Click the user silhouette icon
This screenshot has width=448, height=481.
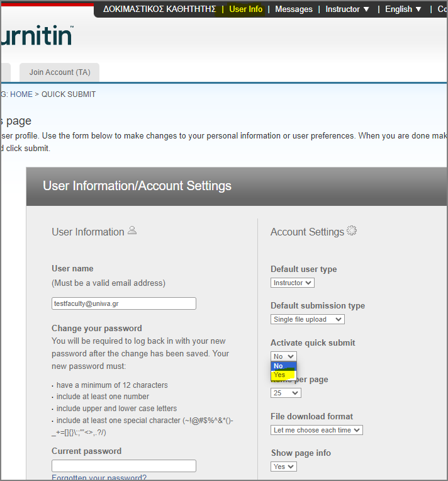coord(132,230)
